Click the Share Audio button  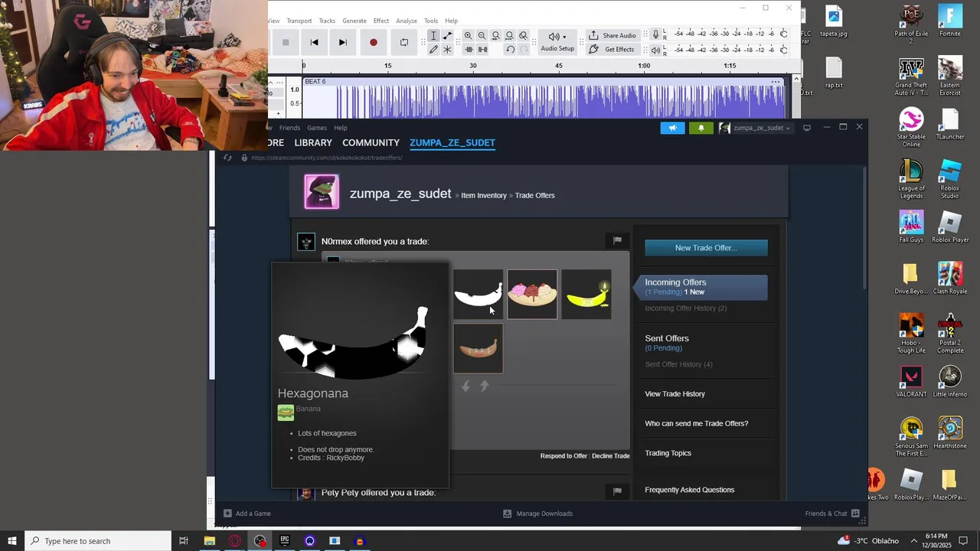[612, 36]
